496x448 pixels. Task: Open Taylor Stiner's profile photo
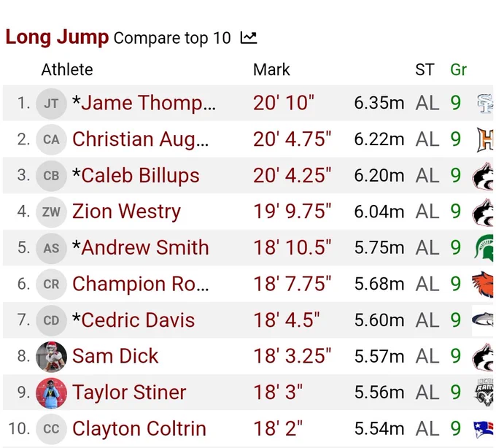pos(51,393)
